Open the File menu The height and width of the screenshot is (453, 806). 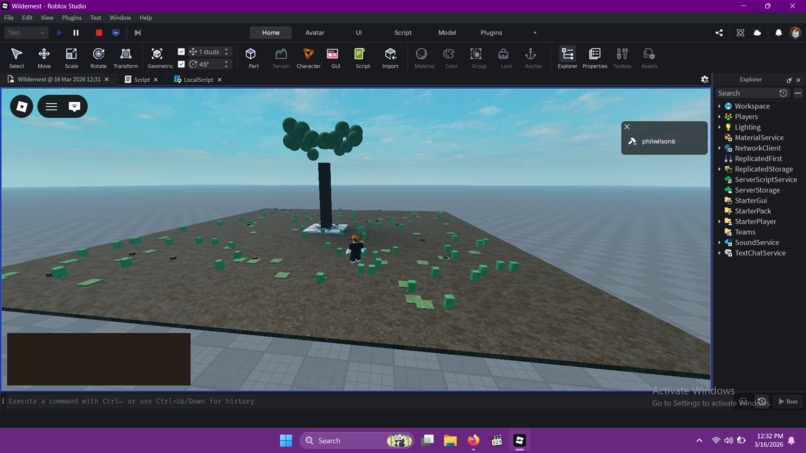9,17
